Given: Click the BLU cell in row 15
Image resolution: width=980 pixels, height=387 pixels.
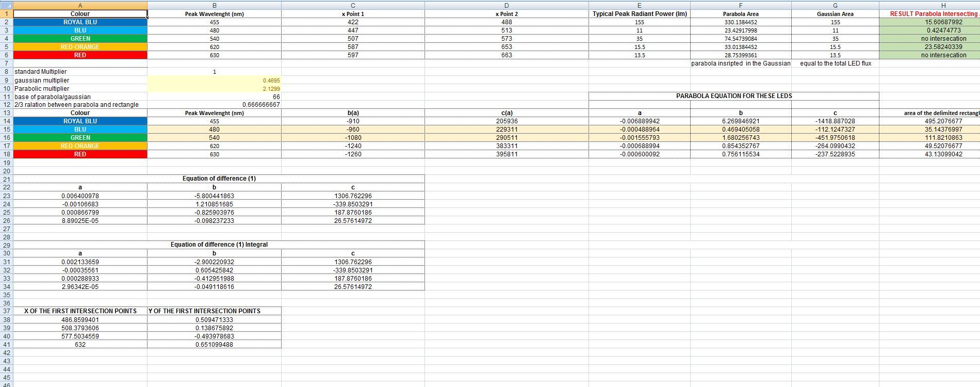Looking at the screenshot, I should tap(80, 130).
